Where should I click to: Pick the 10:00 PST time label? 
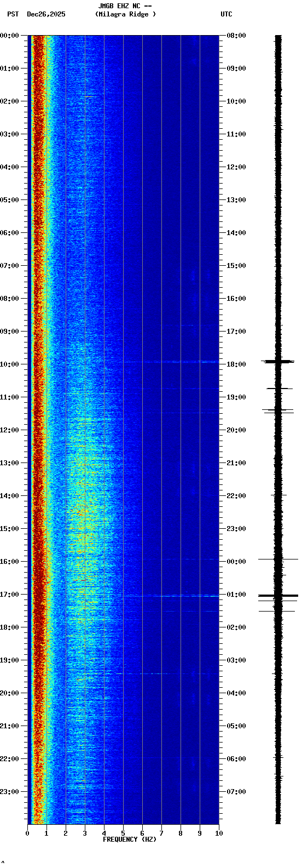[10, 364]
